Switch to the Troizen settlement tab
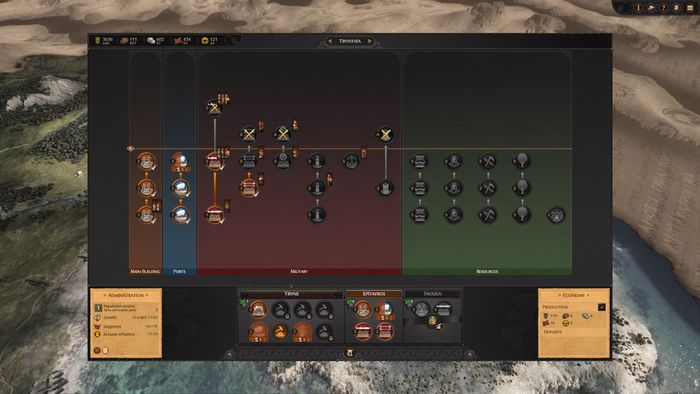700x394 pixels. tap(432, 294)
